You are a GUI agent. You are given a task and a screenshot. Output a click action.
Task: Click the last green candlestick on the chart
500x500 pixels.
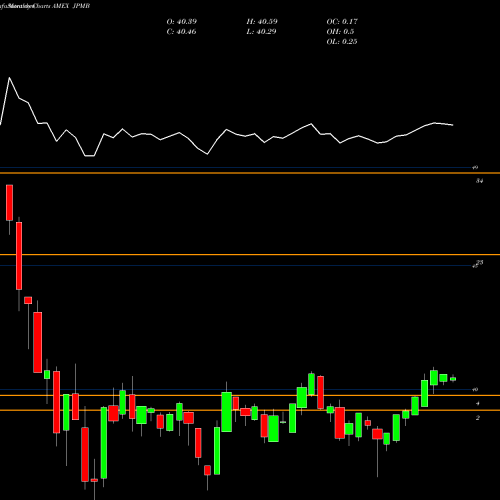[x=453, y=379]
